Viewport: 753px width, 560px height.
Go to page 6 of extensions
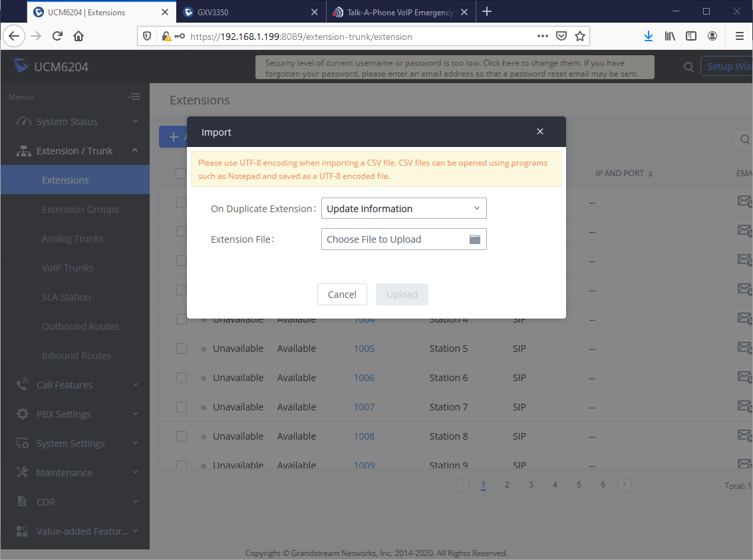603,485
